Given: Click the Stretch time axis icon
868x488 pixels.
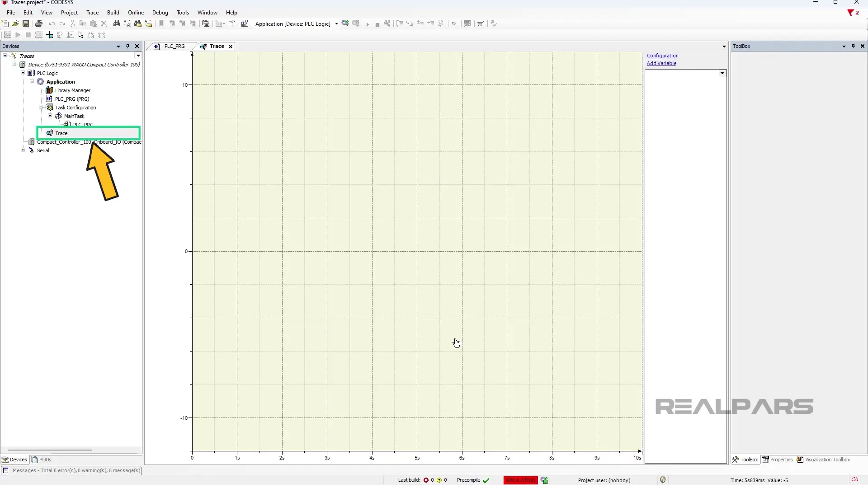Looking at the screenshot, I should 102,35.
